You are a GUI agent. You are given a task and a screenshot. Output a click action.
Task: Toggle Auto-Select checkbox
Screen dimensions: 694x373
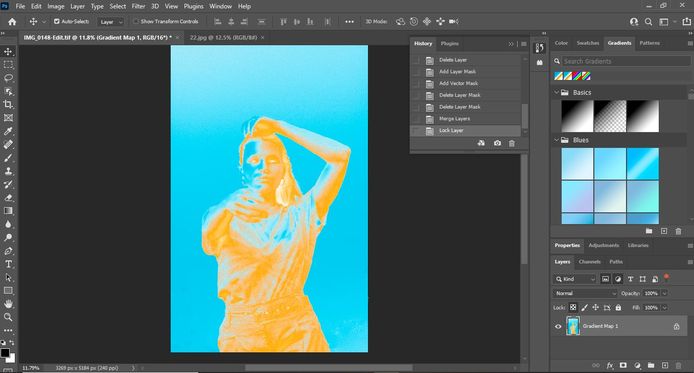click(x=57, y=21)
